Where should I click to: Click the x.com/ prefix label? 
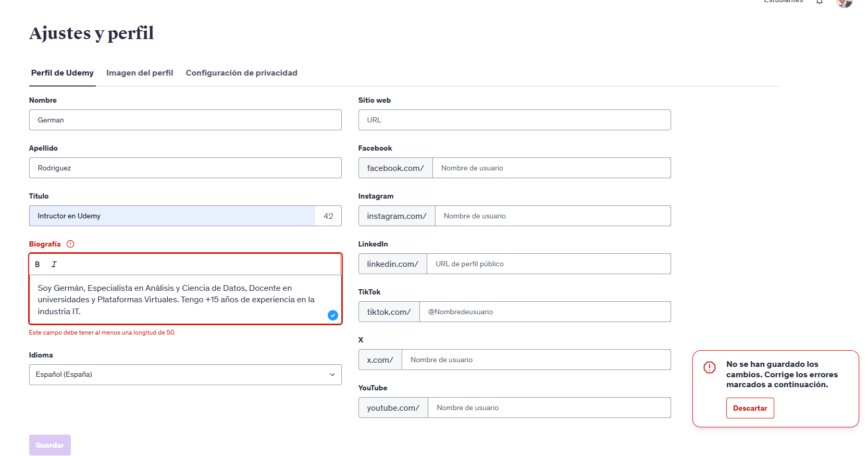point(380,360)
